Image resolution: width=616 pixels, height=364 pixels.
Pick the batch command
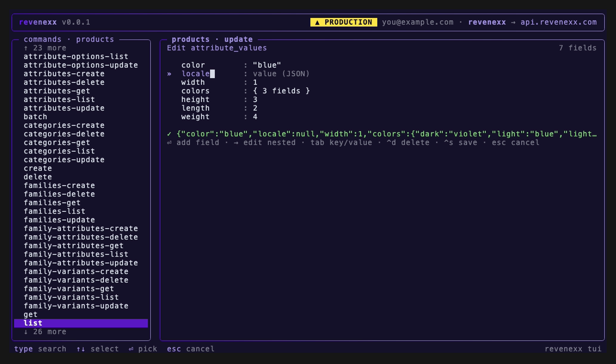(35, 117)
